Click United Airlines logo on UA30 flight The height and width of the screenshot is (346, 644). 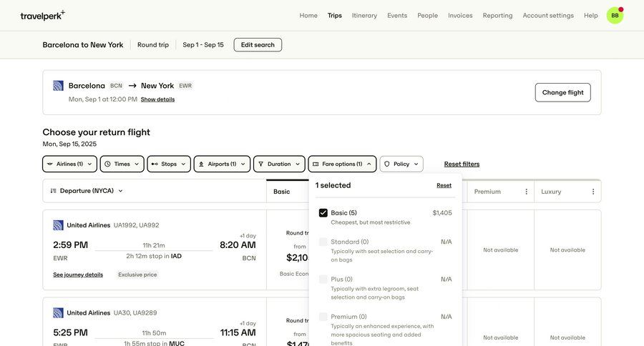[59, 313]
